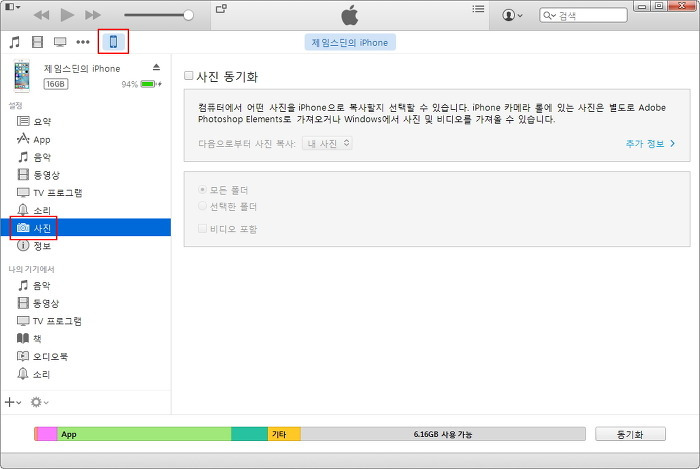Click the Apple logo display area
Screen dimensions: 700x469
pyautogui.click(x=350, y=16)
